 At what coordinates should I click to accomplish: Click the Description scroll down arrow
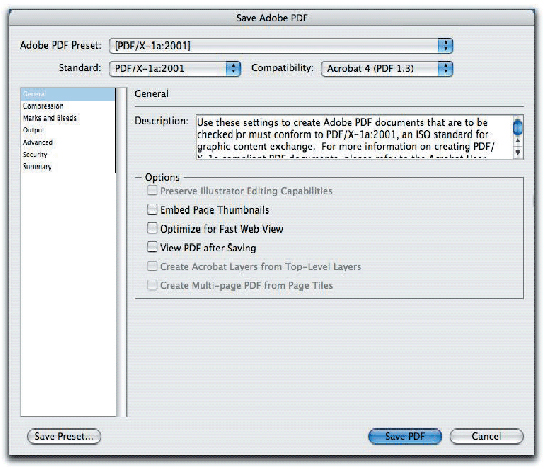coord(518,153)
